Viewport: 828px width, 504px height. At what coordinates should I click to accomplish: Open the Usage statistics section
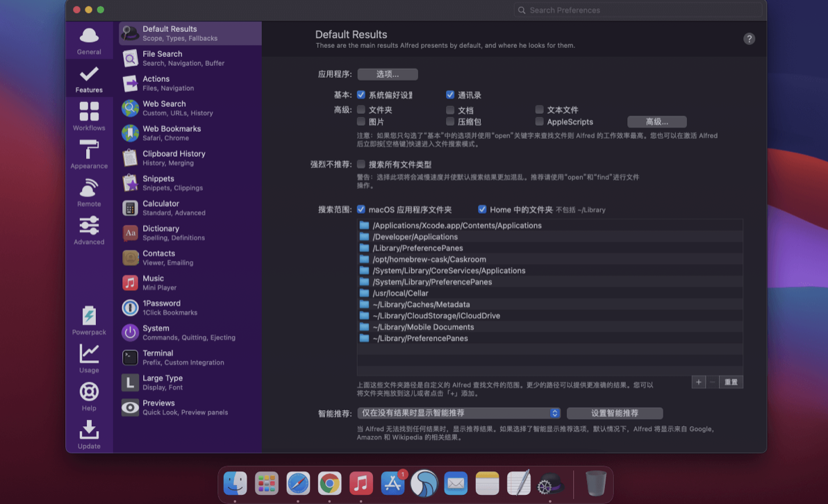click(89, 358)
